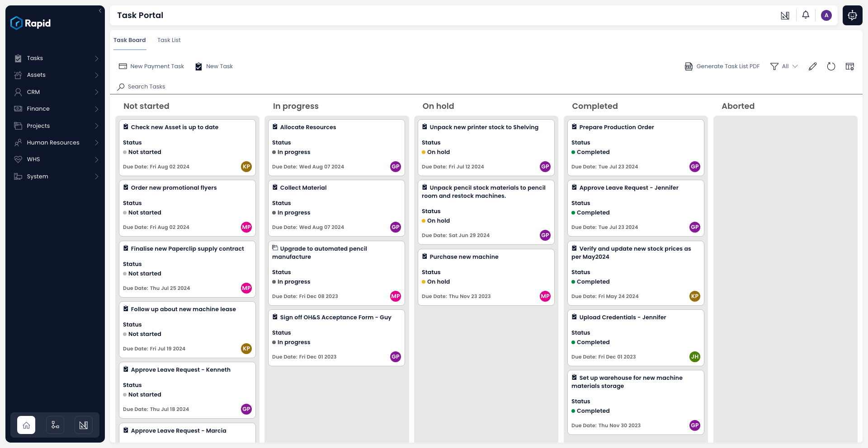Toggle the checkbox on Prepare Production Order card

click(x=574, y=126)
